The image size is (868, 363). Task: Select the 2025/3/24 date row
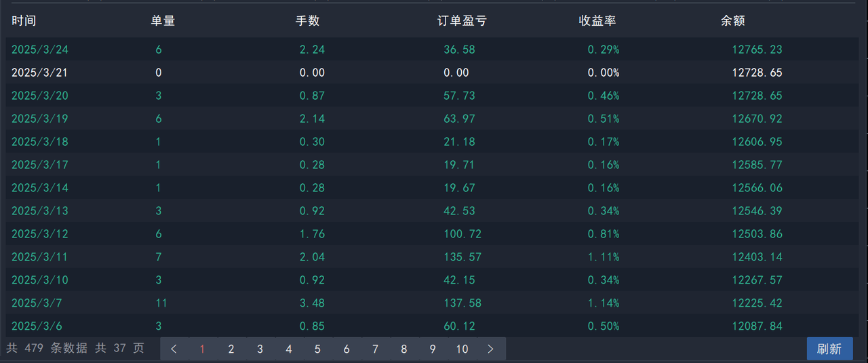39,50
